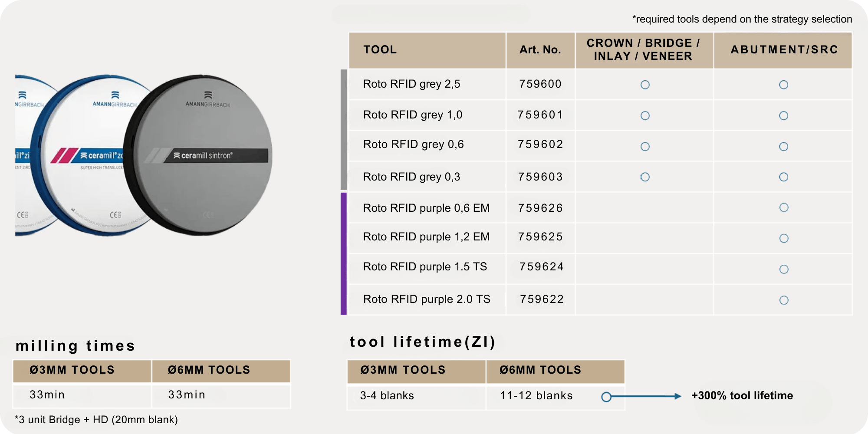Click article number 759625
868x434 pixels.
(540, 237)
